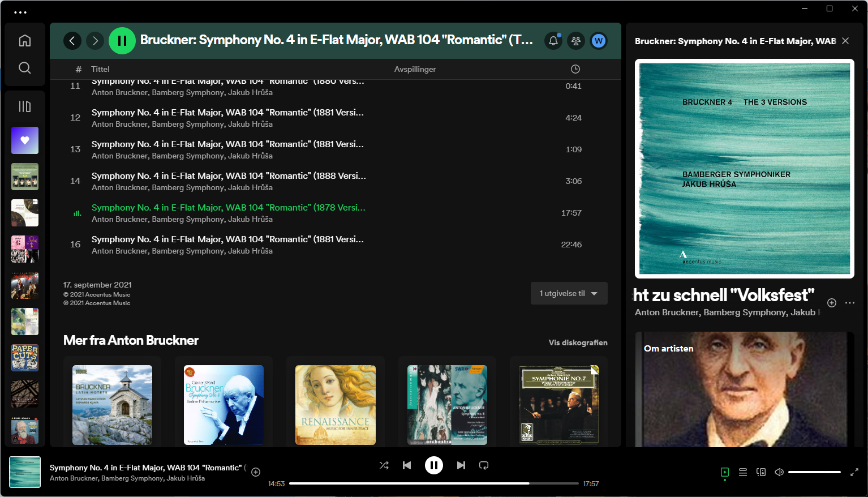Open Connect to a device
The width and height of the screenshot is (868, 497).
[x=761, y=472]
